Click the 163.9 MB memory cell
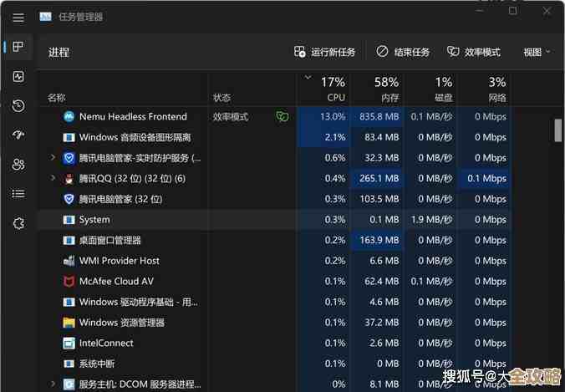The width and height of the screenshot is (565, 392). [376, 240]
